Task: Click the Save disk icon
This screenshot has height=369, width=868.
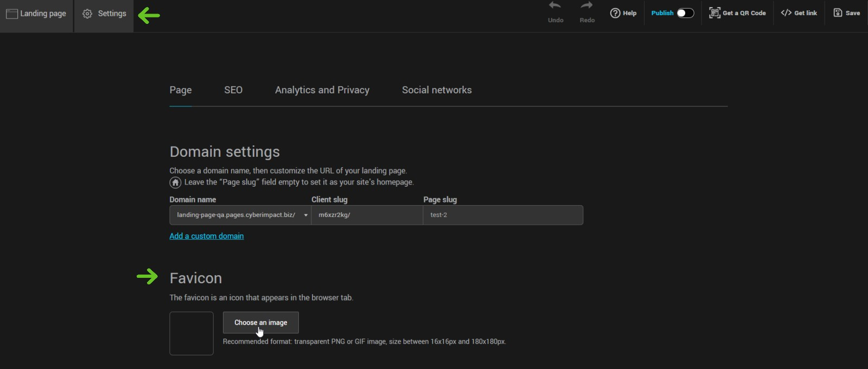Action: [838, 13]
